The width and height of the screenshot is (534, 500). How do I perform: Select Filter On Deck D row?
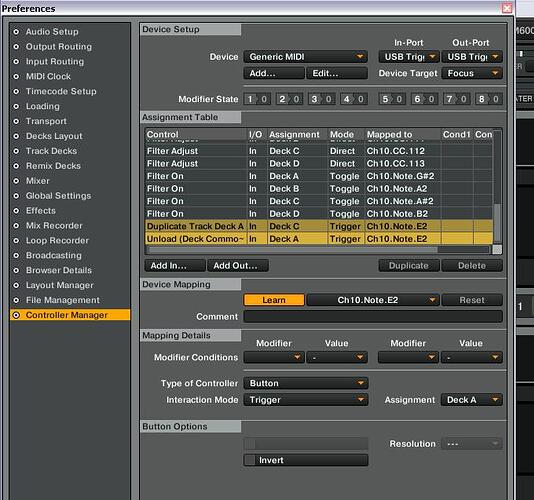click(319, 214)
